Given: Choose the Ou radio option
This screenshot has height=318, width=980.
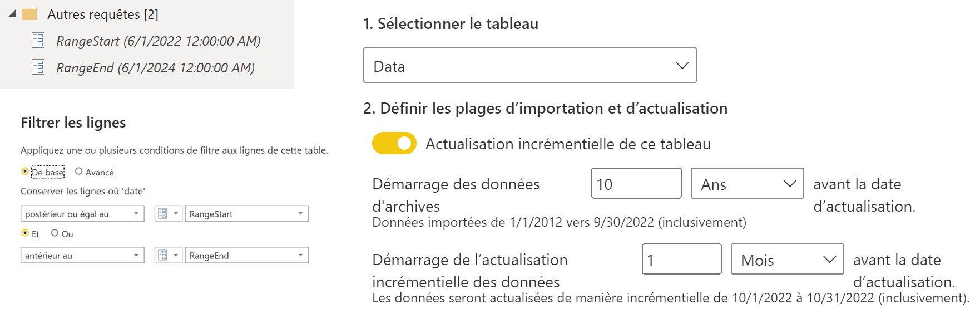Looking at the screenshot, I should (55, 233).
